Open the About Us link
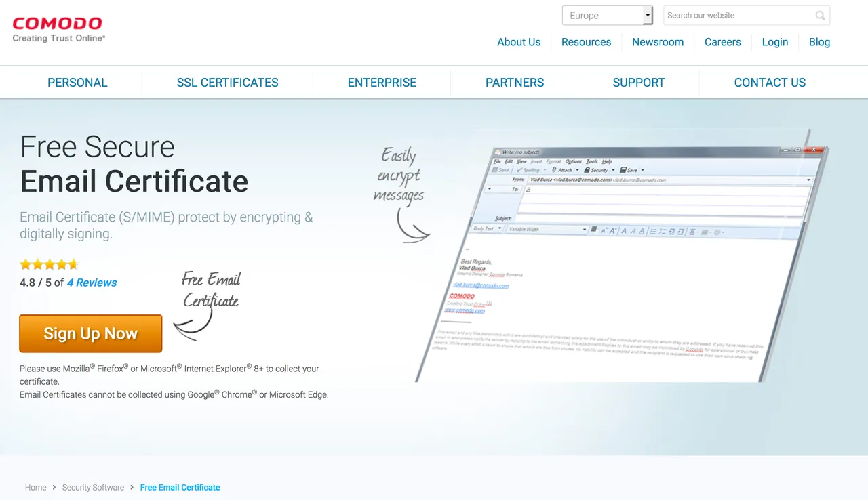The height and width of the screenshot is (500, 868). click(519, 42)
